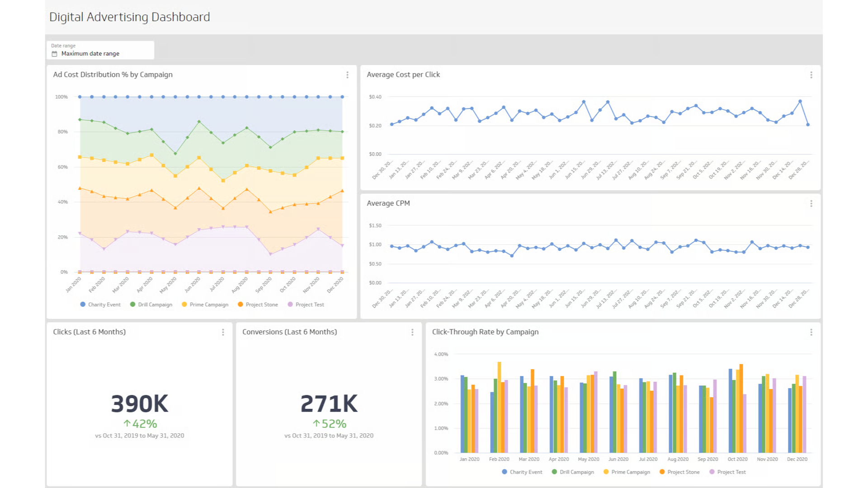Open the kebab menu on Average Cost per Click panel

click(811, 75)
